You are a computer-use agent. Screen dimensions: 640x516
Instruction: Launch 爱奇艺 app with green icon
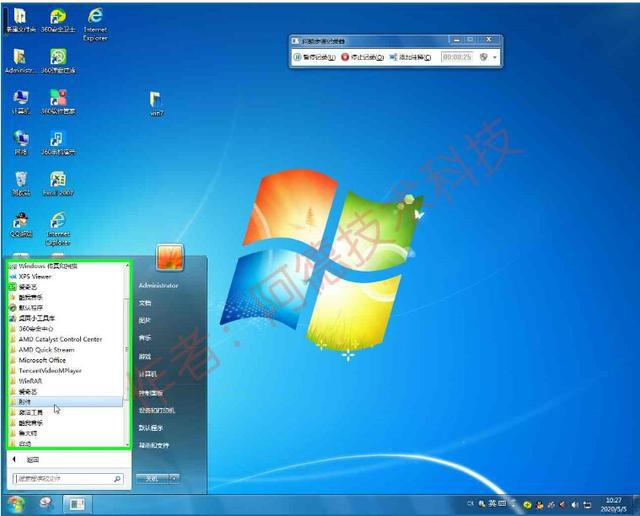[66, 287]
